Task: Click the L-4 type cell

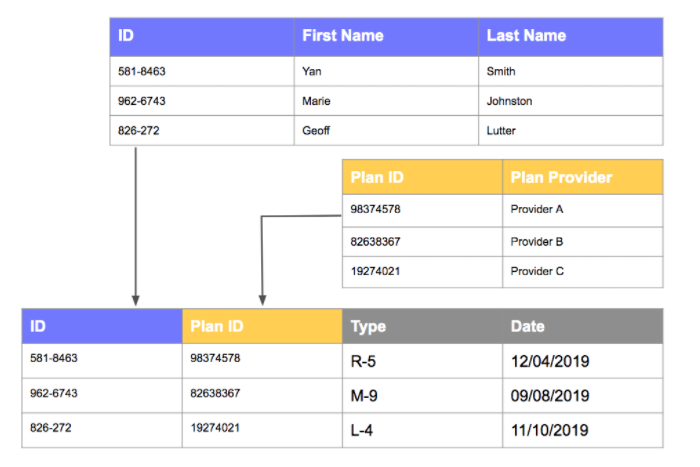Action: [363, 430]
